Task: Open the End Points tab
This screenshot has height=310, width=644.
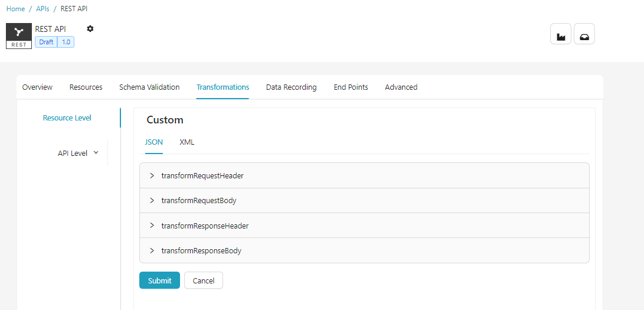Action: (x=351, y=87)
